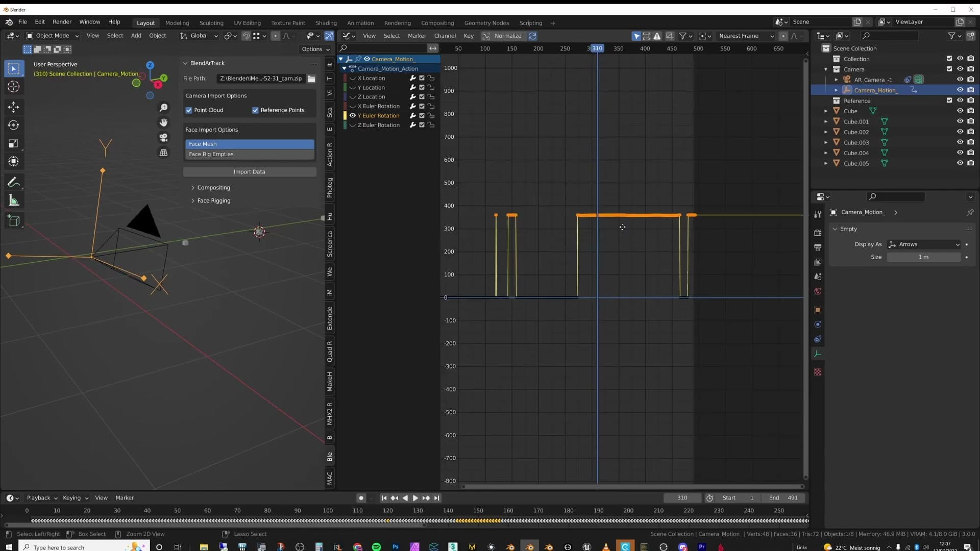Select the Transform tool
Screen dimensions: 980x551
(14, 162)
